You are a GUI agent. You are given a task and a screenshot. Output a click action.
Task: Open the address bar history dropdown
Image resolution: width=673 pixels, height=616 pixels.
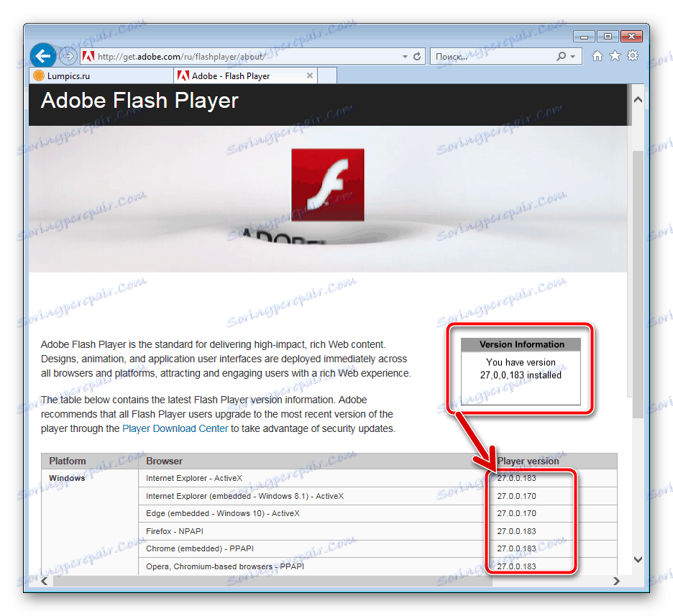pos(404,55)
